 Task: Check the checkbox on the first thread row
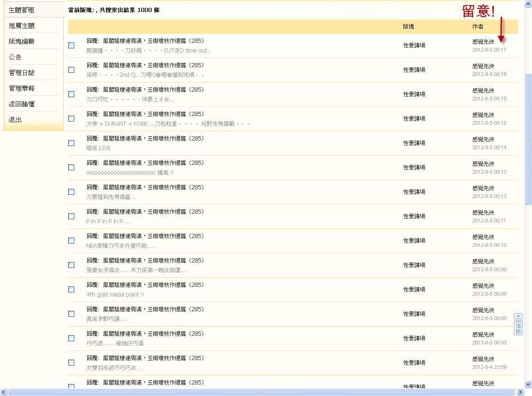tap(71, 45)
